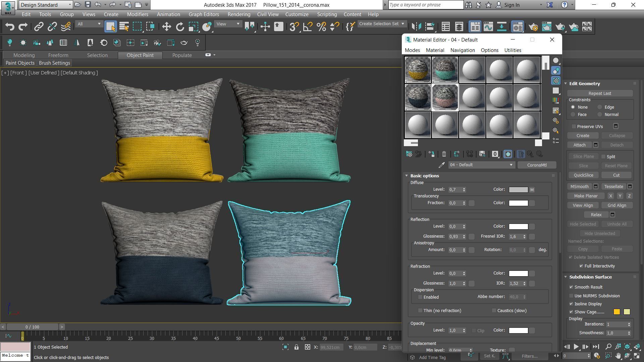Open the Create Selection Set dropdown
The image size is (644, 362).
tap(382, 24)
